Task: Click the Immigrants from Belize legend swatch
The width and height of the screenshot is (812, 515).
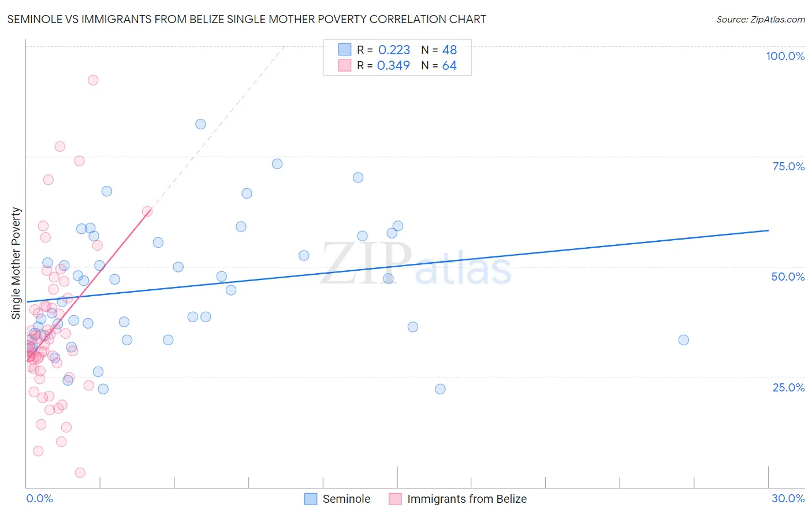Action: (x=395, y=499)
